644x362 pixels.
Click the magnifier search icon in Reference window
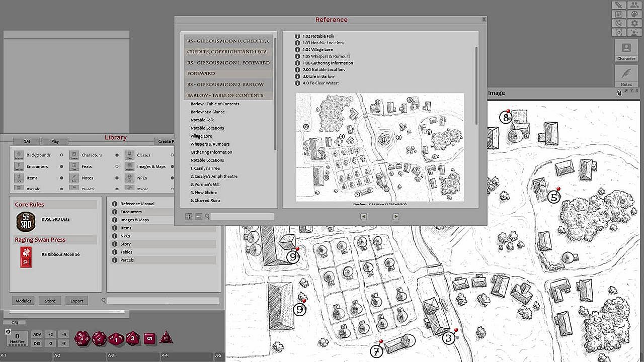[207, 216]
